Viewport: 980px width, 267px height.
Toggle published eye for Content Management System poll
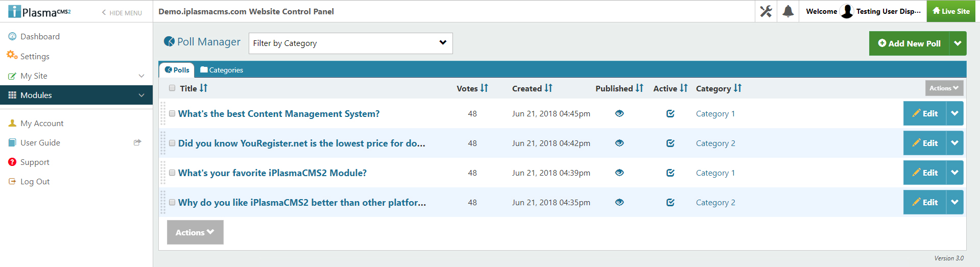pyautogui.click(x=619, y=113)
